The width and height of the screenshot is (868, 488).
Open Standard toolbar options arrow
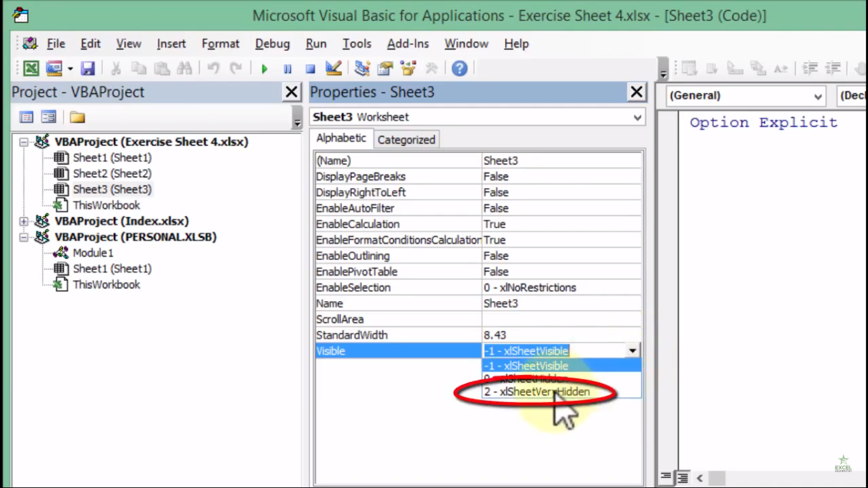[663, 69]
